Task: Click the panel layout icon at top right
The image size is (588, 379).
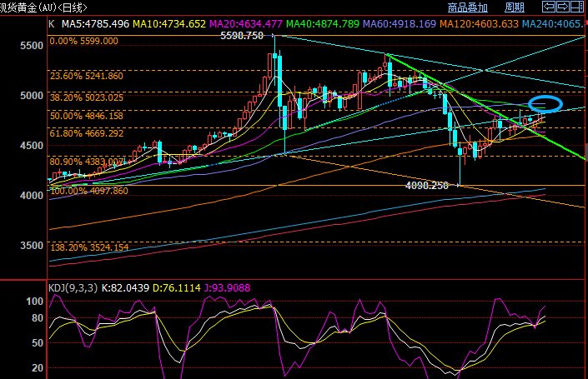Action: click(576, 7)
